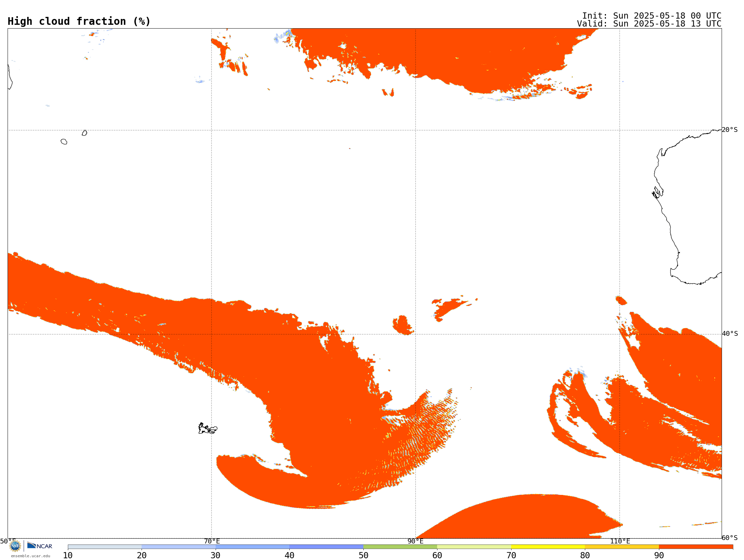Screen dimensions: 744x560
Task: Click the colorbar tick label 20
Action: (x=142, y=556)
